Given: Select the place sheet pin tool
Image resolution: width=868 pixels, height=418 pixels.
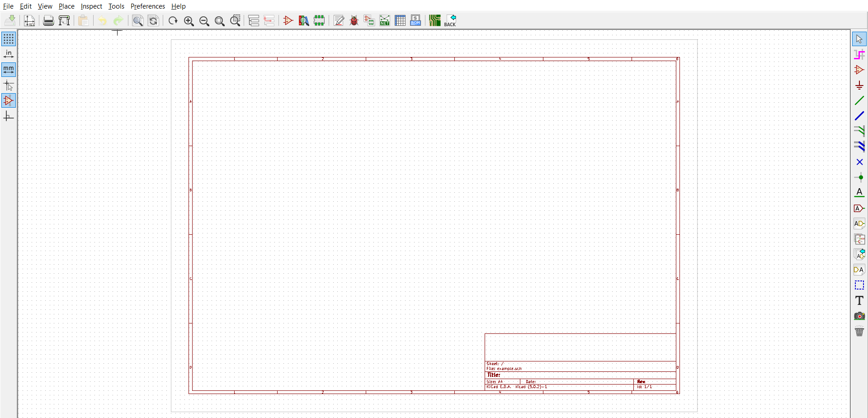Looking at the screenshot, I should click(x=859, y=270).
